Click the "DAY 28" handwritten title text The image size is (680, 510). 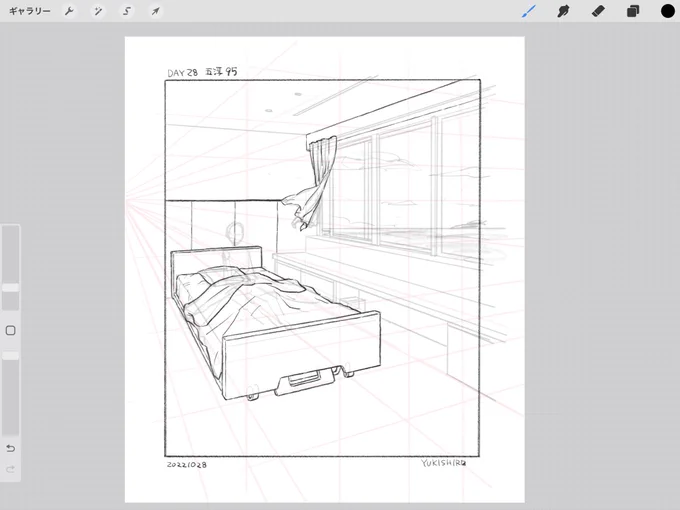pyautogui.click(x=183, y=73)
